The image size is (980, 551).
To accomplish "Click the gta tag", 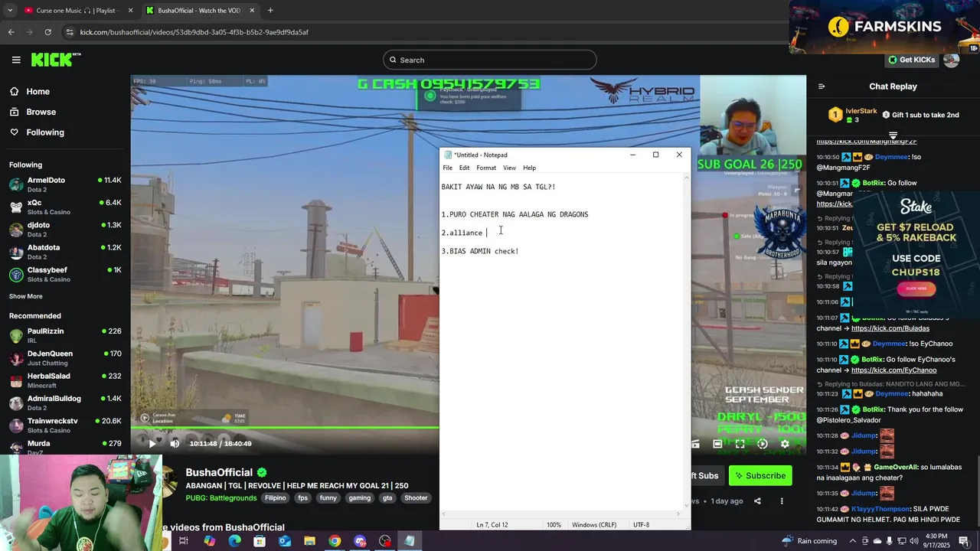I will coord(387,498).
